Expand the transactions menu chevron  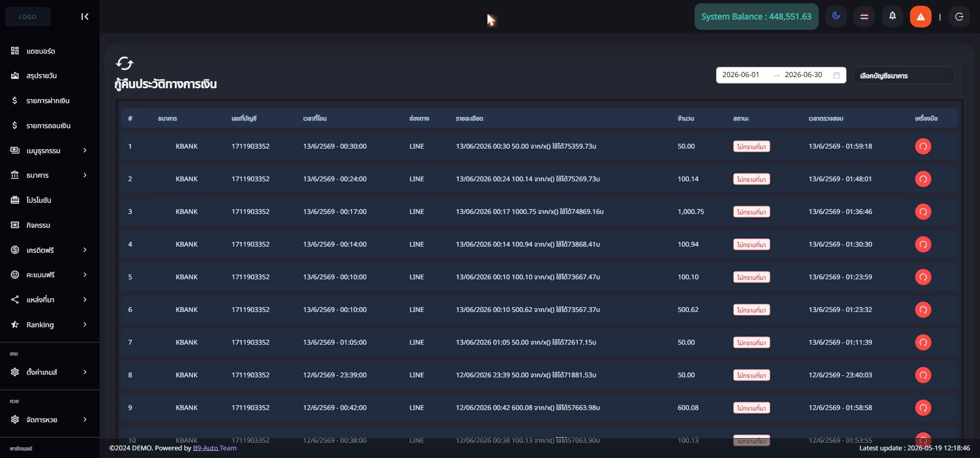(85, 150)
